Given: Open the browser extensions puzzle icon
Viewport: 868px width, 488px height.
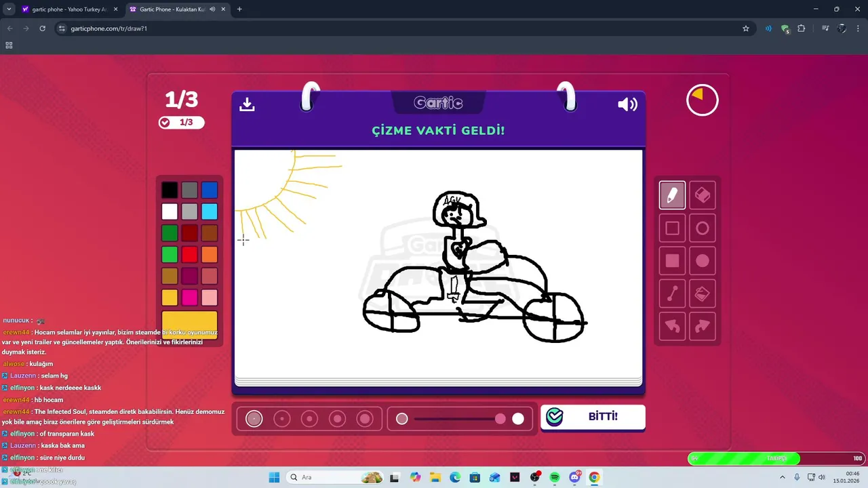Looking at the screenshot, I should pyautogui.click(x=802, y=28).
